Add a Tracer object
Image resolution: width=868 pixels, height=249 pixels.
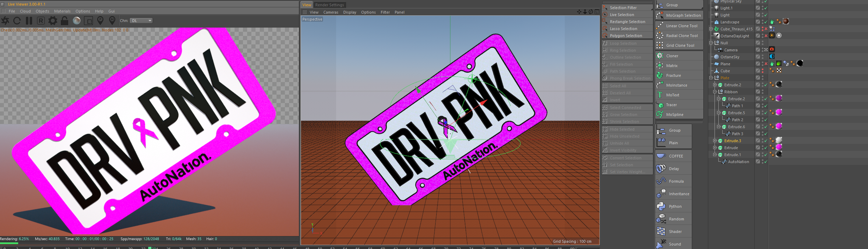pyautogui.click(x=679, y=105)
